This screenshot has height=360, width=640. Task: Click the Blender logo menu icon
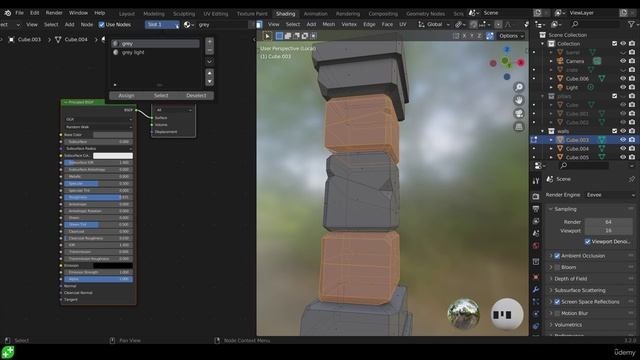(x=7, y=13)
